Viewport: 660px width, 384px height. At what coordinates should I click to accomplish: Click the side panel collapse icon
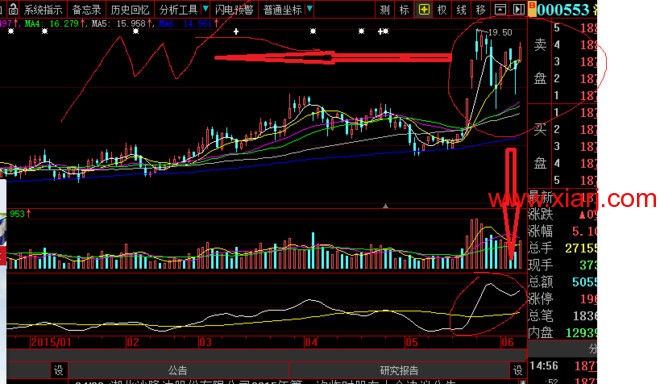518,9
